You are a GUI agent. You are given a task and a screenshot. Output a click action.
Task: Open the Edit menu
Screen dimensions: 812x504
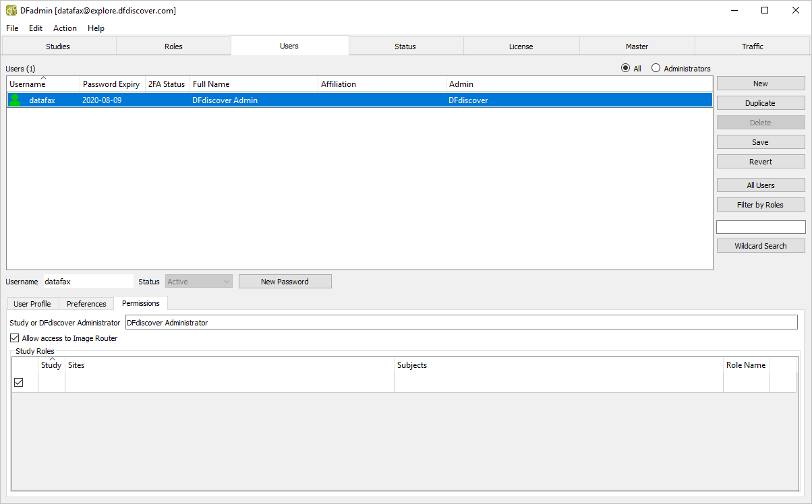point(36,28)
